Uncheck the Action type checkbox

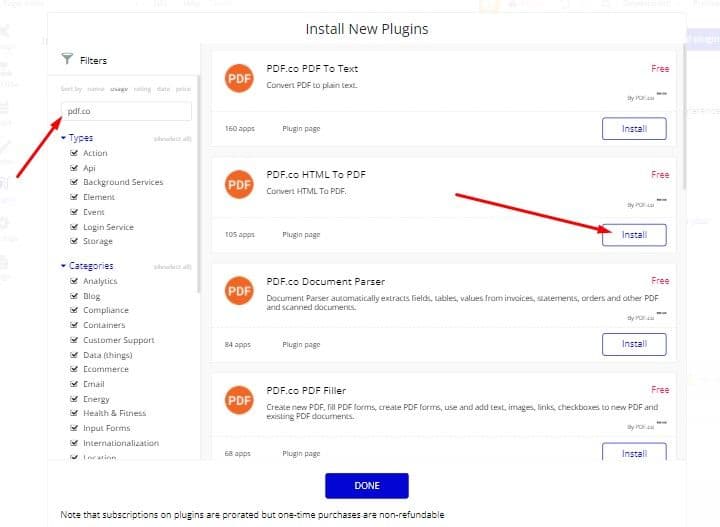74,153
